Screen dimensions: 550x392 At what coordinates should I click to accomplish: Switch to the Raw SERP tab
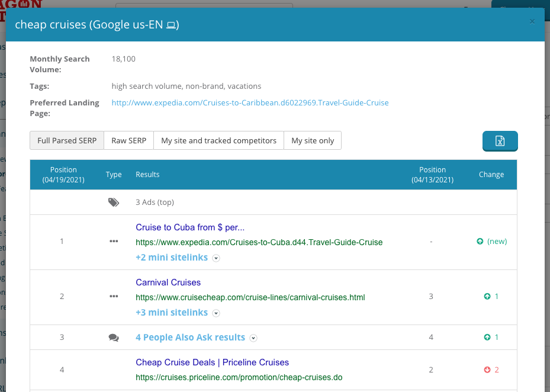128,140
